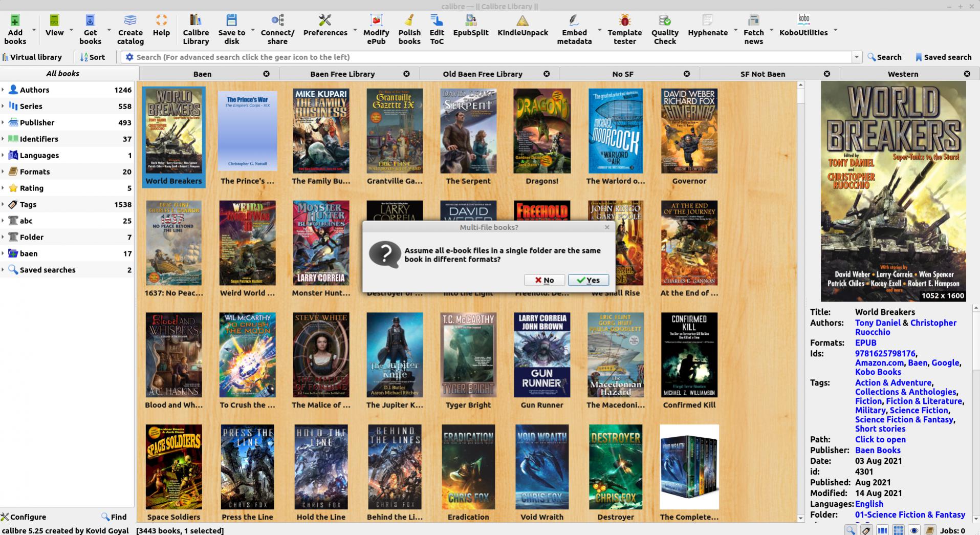Close the Baen virtual library tab
This screenshot has height=535, width=980.
pyautogui.click(x=266, y=74)
